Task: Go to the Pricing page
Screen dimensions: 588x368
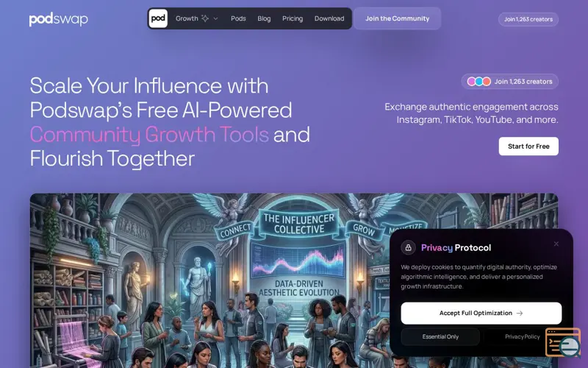Action: (293, 18)
